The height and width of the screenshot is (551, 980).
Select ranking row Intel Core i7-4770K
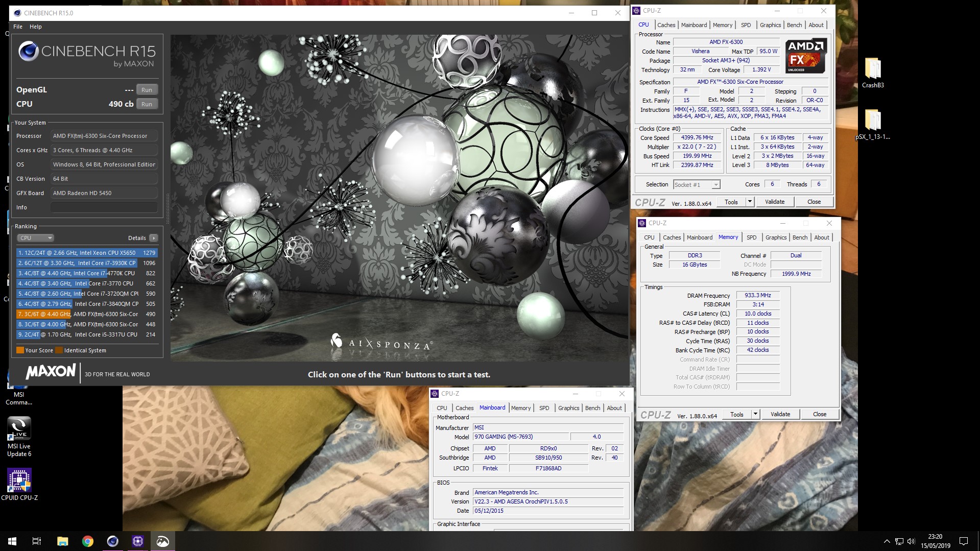pyautogui.click(x=86, y=273)
